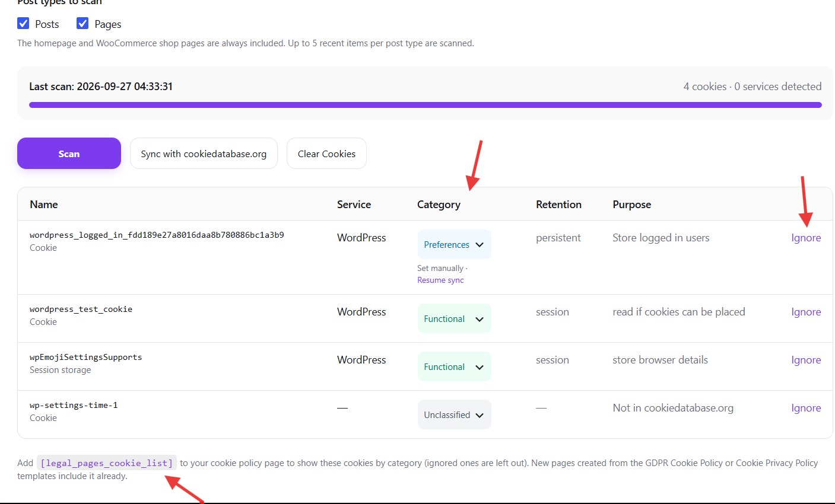Click the Retention column header

[x=558, y=204]
